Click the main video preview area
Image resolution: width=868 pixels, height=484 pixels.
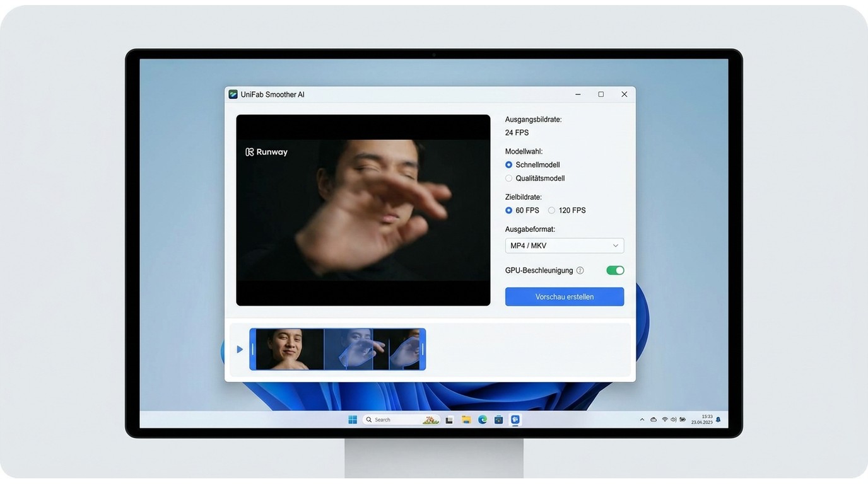363,210
